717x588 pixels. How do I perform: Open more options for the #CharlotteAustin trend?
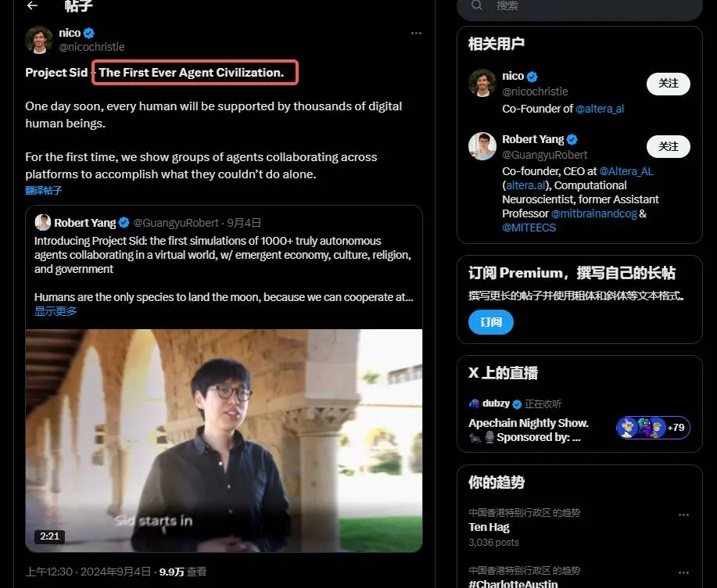pos(683,572)
